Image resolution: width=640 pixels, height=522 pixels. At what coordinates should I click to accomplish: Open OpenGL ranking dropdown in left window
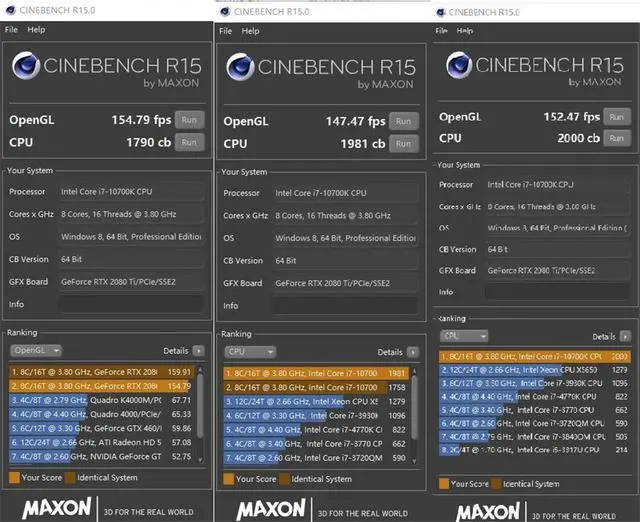click(36, 350)
